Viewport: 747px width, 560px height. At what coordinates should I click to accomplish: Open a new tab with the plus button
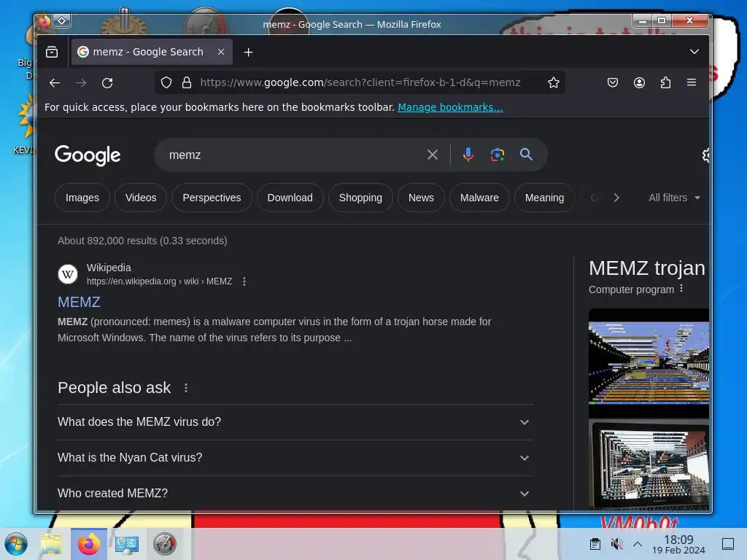(x=248, y=52)
